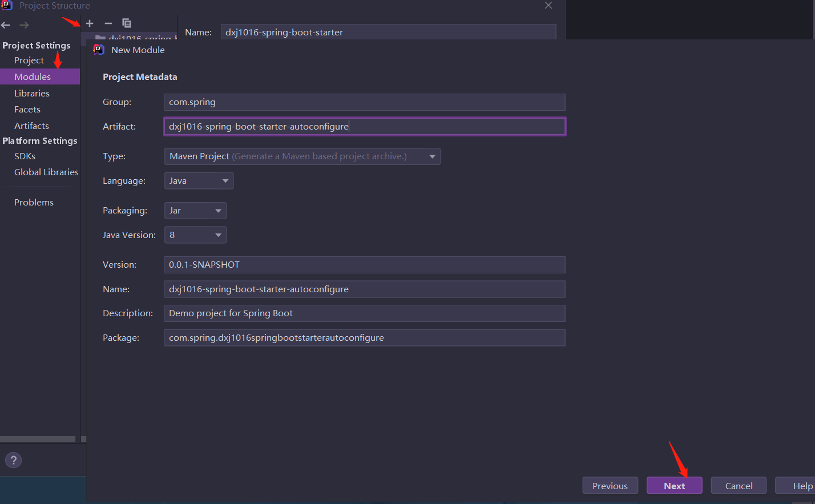Viewport: 815px width, 504px height.
Task: Cancel the New Module dialog
Action: [x=739, y=486]
